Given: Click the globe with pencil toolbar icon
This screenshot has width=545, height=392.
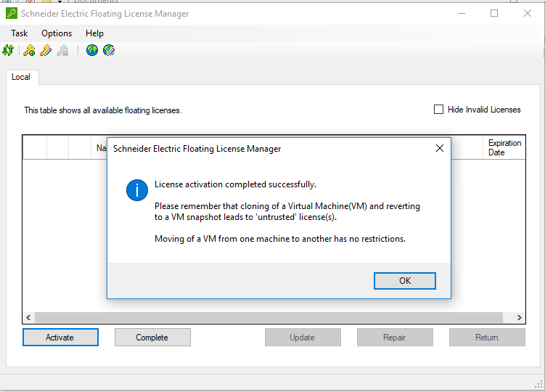Looking at the screenshot, I should click(109, 50).
